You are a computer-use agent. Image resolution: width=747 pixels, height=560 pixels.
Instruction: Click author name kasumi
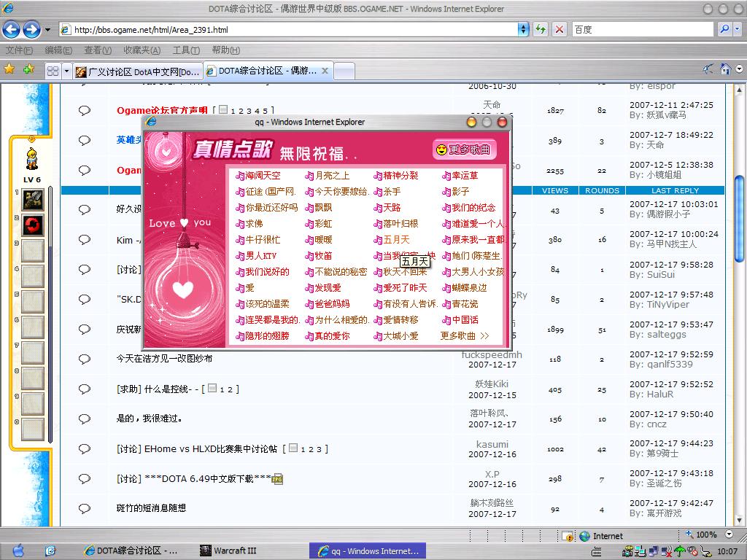click(492, 444)
